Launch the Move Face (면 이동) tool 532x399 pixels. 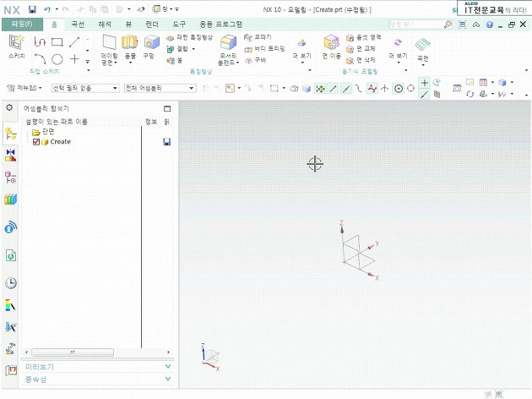tap(332, 47)
